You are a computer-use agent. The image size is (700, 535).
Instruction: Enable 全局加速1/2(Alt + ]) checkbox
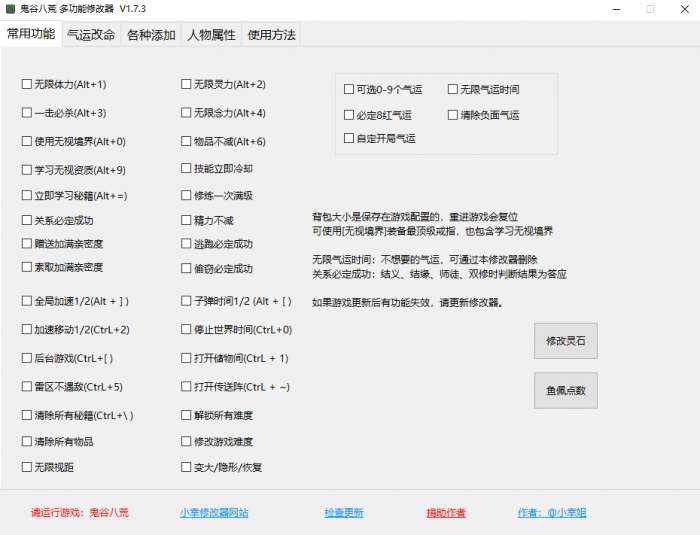coord(75,301)
